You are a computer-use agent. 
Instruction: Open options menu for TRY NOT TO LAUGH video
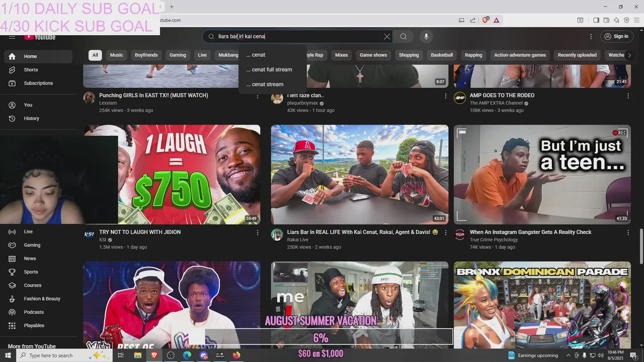click(258, 232)
